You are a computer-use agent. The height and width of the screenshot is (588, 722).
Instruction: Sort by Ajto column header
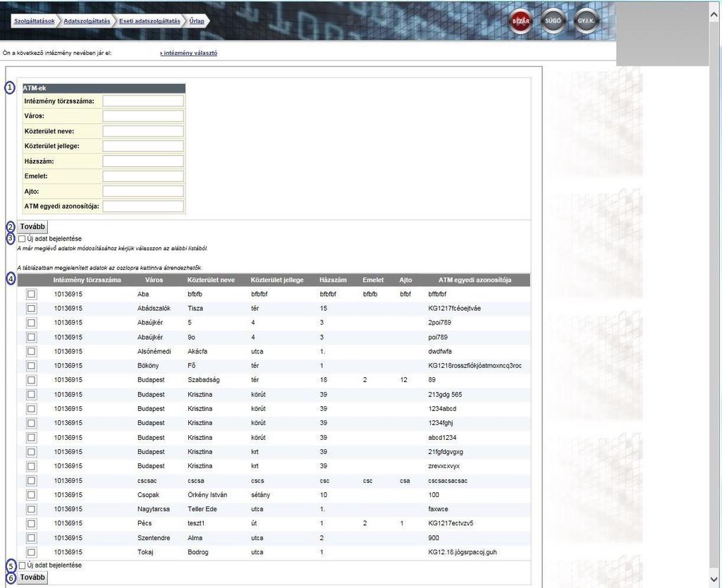(x=405, y=280)
